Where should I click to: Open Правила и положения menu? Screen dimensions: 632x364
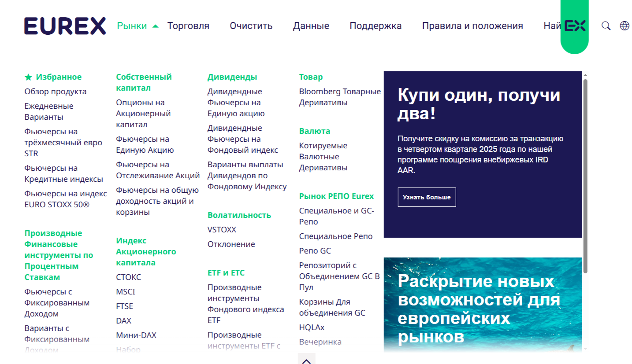pyautogui.click(x=472, y=26)
